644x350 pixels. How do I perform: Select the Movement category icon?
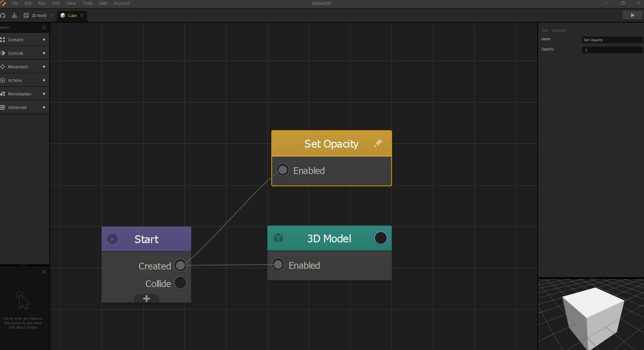click(3, 67)
